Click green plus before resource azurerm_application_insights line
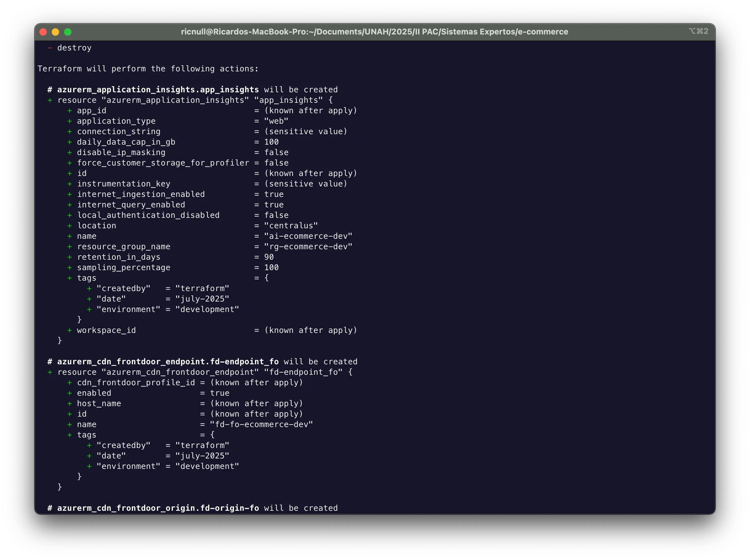Image resolution: width=750 pixels, height=560 pixels. point(50,100)
